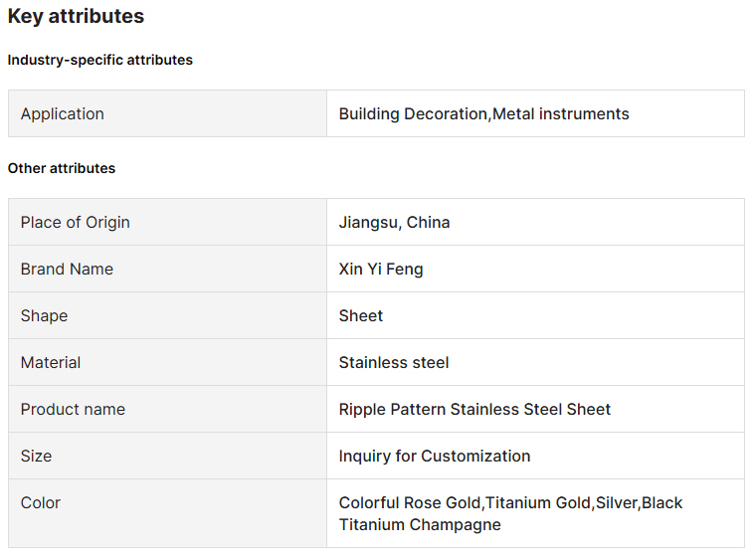Click the Stainless steel value in Material row

394,362
